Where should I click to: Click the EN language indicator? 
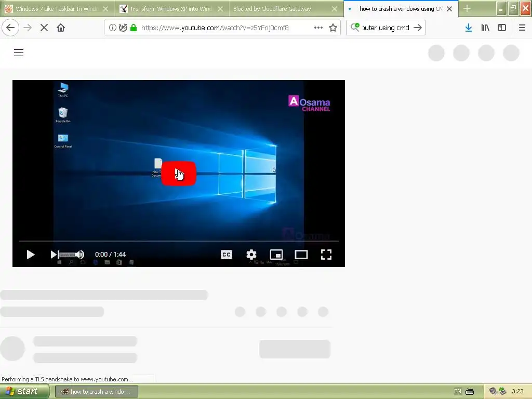pyautogui.click(x=457, y=392)
